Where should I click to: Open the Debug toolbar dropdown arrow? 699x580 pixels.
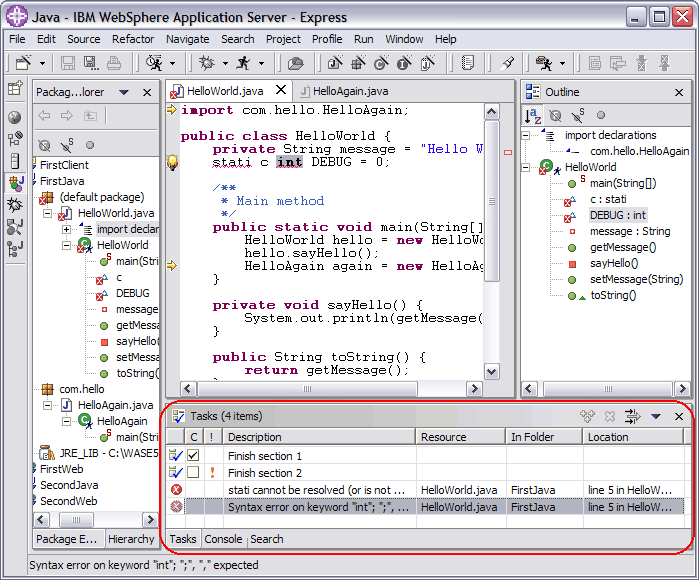226,63
